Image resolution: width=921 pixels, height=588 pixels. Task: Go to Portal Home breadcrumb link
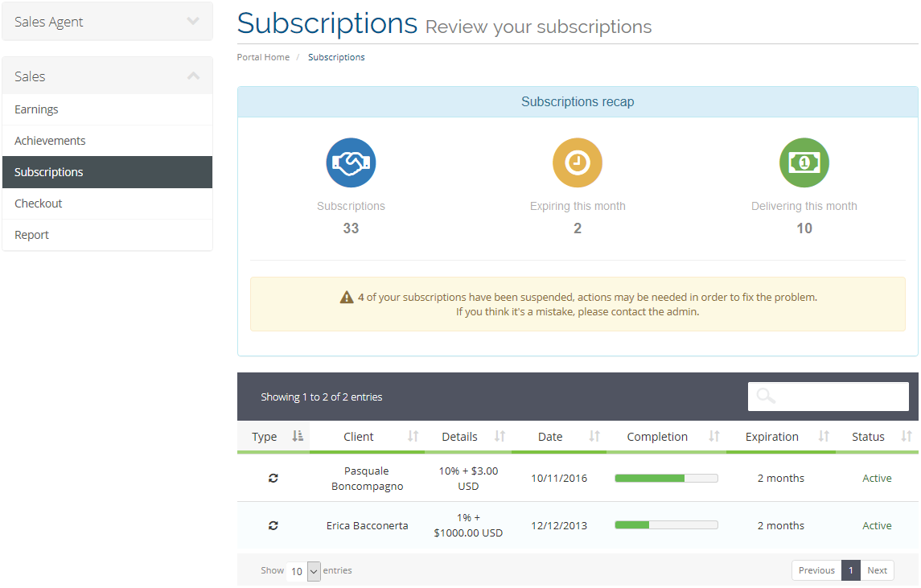[x=263, y=57]
